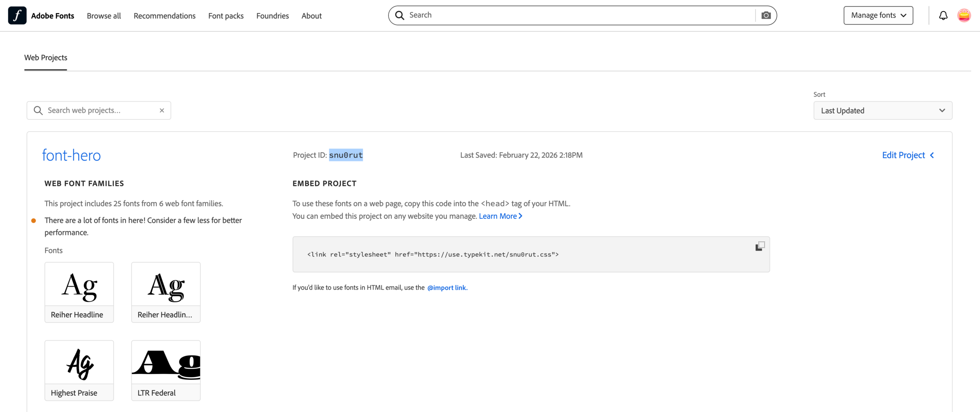The width and height of the screenshot is (980, 412).
Task: Go to Browse all
Action: (104, 16)
